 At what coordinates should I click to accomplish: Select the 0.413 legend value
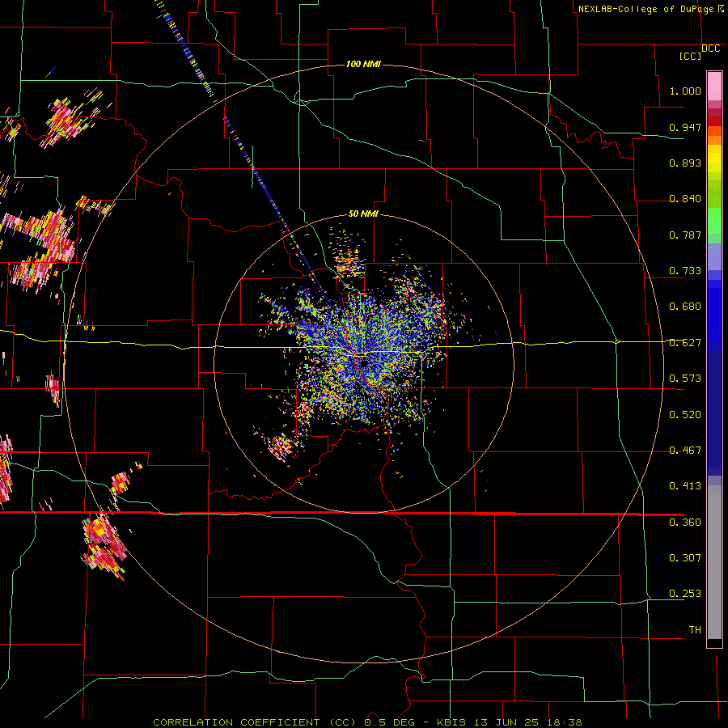pyautogui.click(x=685, y=486)
